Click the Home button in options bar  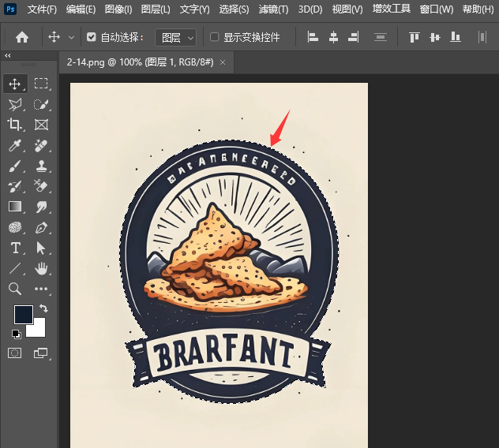22,37
